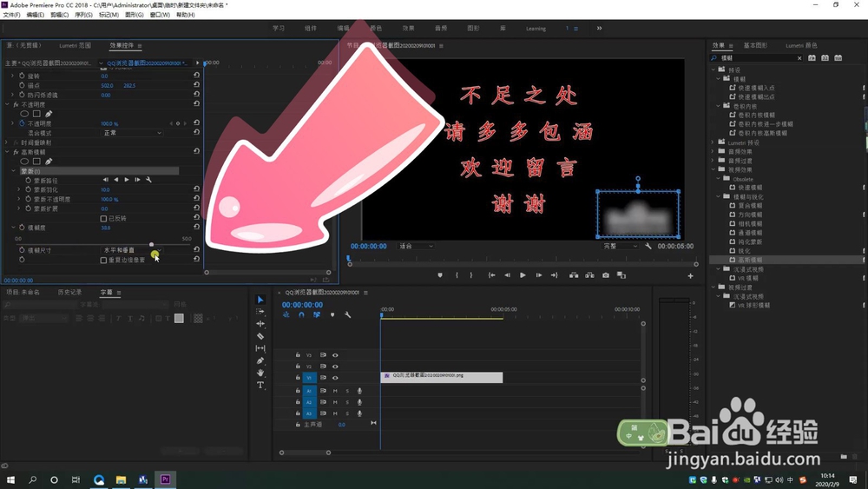Open the Button Editor plus icon
Viewport: 868px width, 489px height.
pos(690,276)
